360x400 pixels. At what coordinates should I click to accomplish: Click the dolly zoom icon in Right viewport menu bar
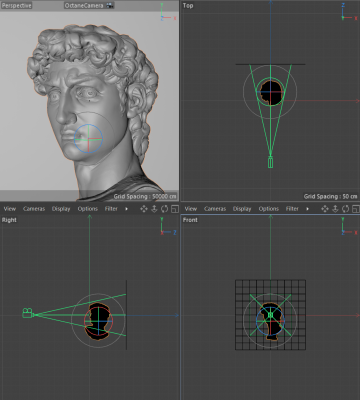[x=154, y=209]
